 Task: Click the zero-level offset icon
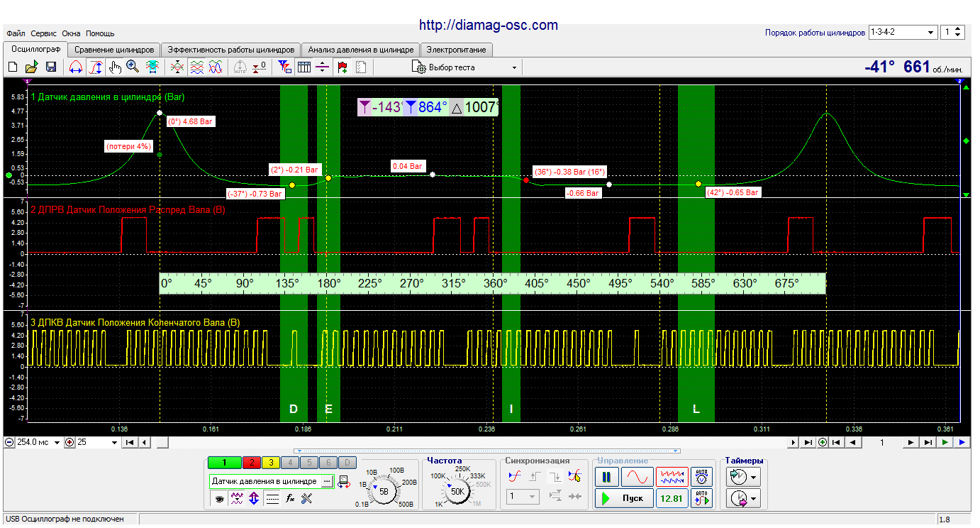(260, 67)
